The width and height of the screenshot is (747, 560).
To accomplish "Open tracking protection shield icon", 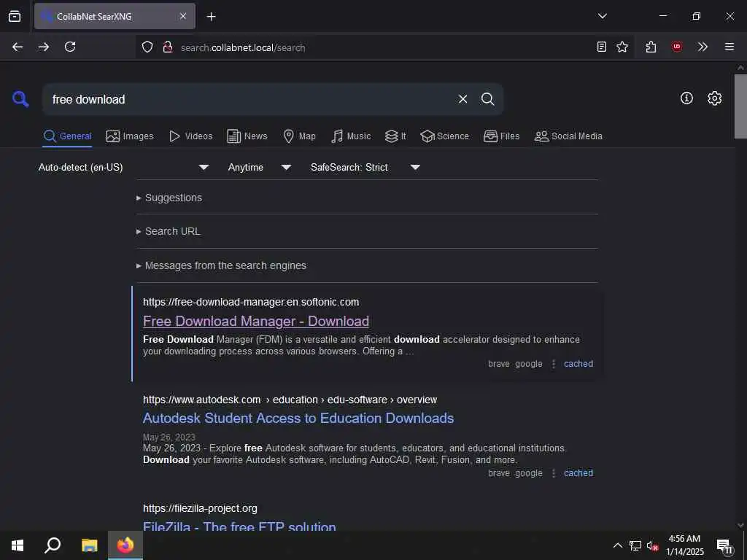I will pos(147,47).
